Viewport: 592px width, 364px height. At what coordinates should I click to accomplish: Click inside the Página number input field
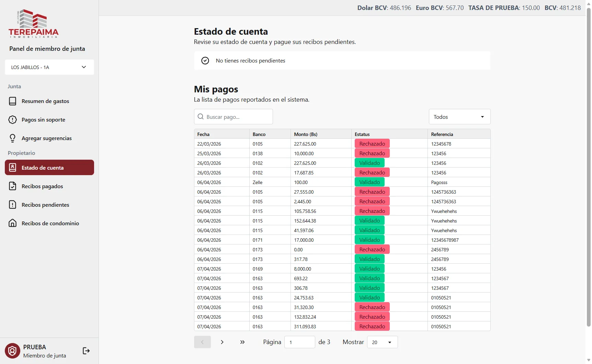299,342
